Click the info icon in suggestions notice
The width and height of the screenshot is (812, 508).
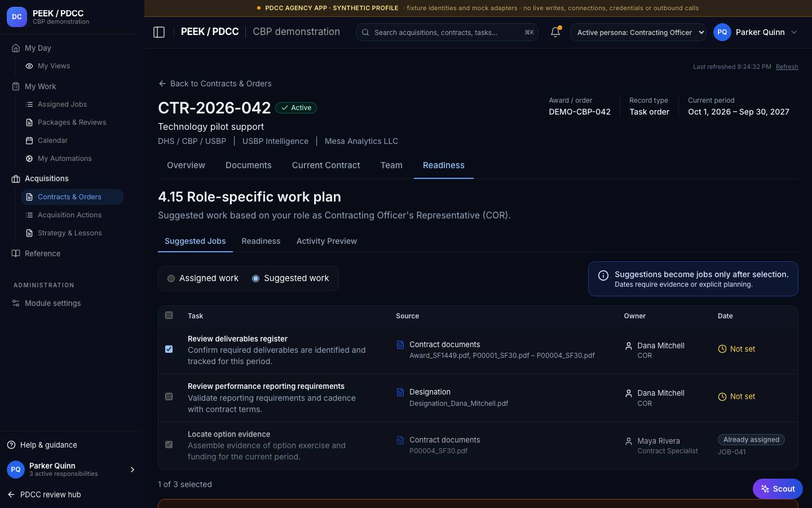pos(603,275)
